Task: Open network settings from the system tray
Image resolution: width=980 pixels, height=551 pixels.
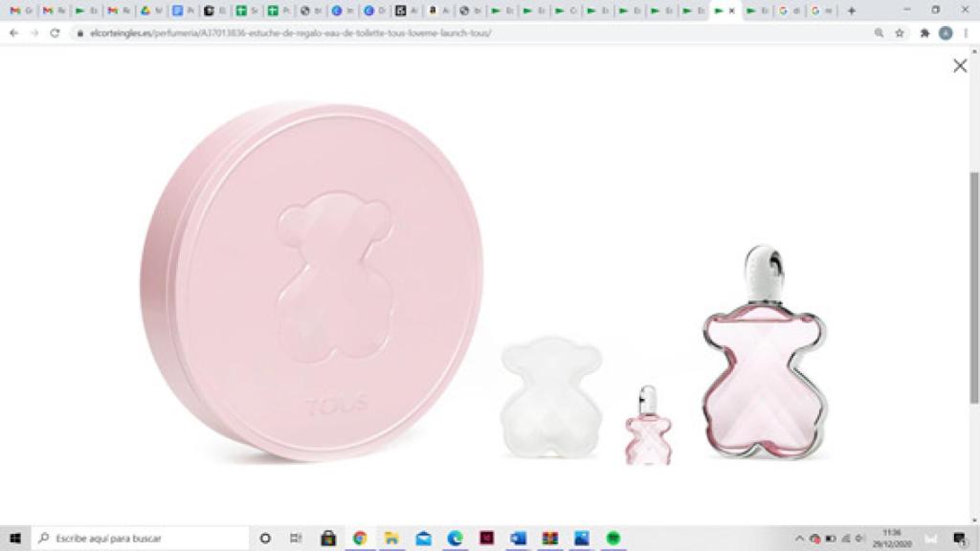Action: point(846,538)
